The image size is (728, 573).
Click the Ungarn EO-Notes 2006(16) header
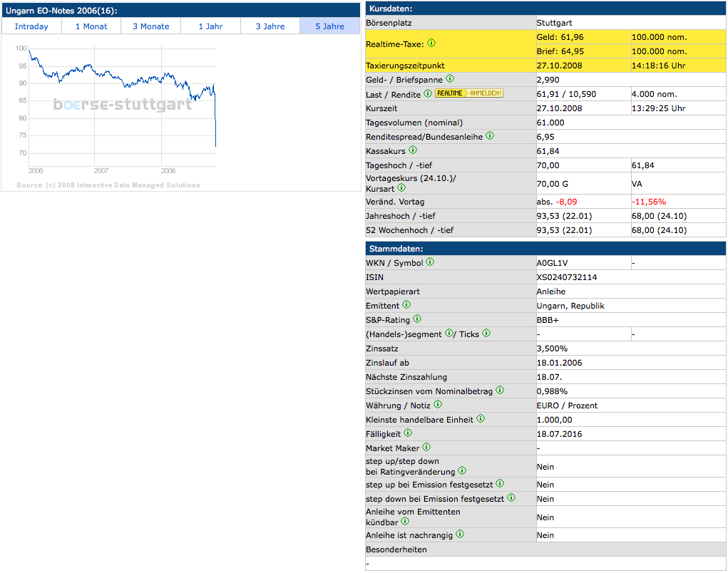180,10
